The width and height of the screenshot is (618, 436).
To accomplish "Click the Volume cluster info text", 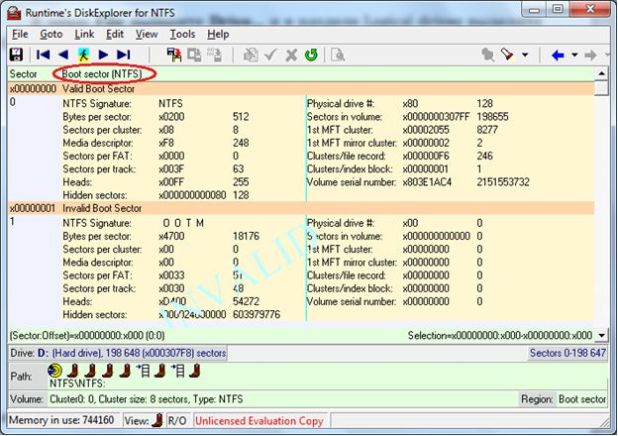I will point(146,399).
